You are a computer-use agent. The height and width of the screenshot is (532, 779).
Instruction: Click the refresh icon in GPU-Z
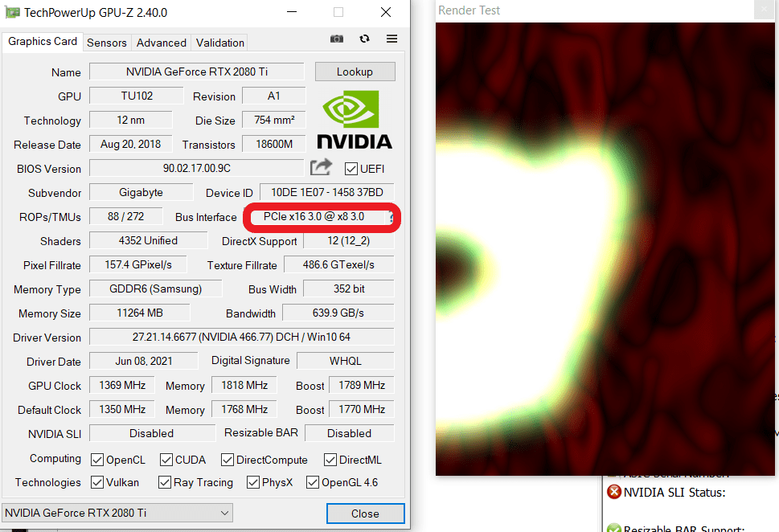(x=365, y=39)
